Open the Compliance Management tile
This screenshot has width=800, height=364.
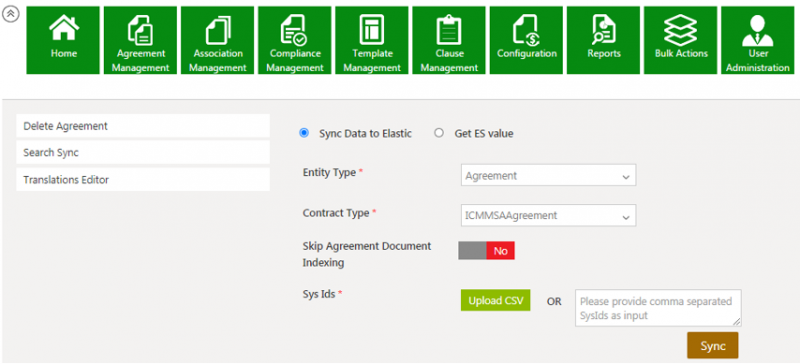(x=294, y=40)
